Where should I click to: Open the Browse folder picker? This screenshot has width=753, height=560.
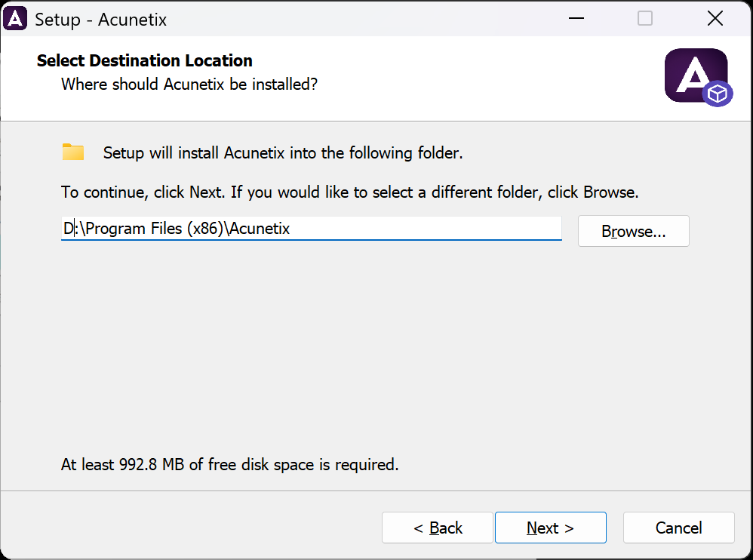pos(633,231)
